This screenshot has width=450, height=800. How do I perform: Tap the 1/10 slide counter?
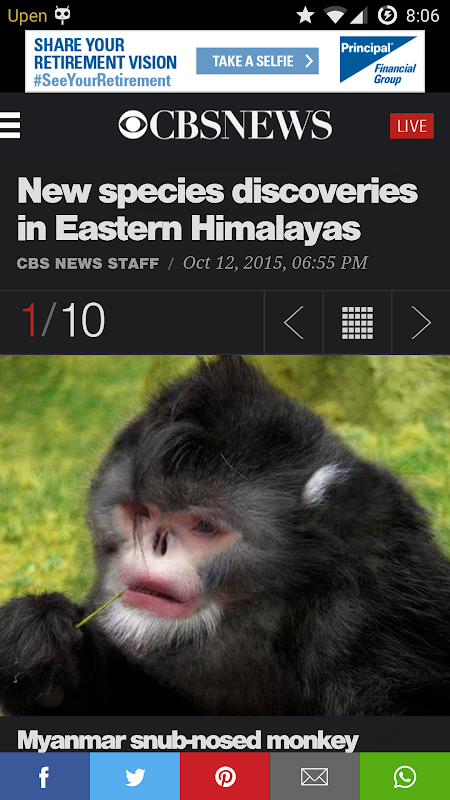[63, 320]
